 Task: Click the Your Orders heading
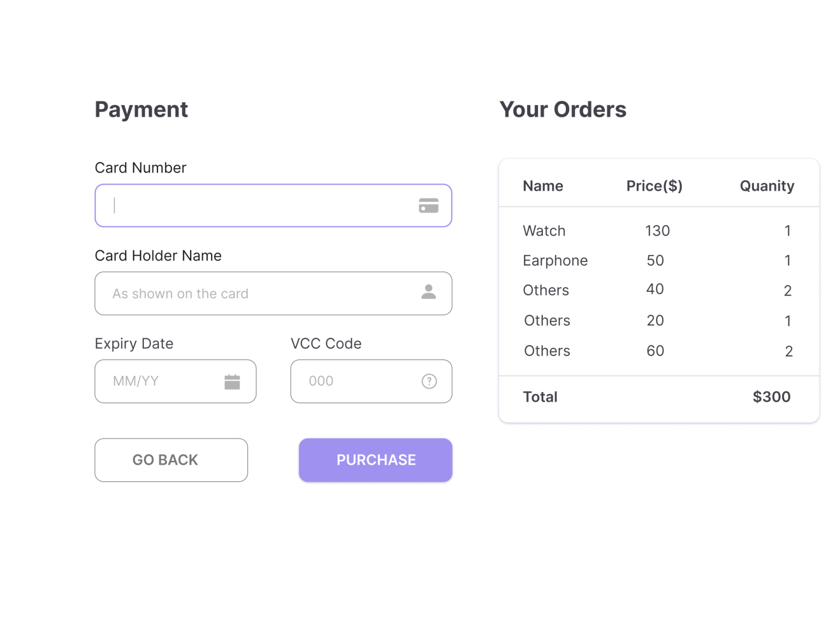[563, 110]
